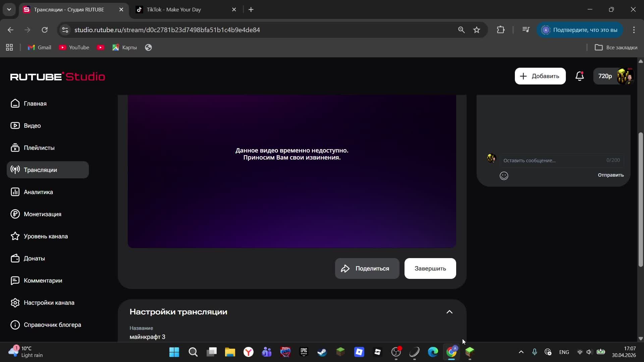Open the emoji picker in chat
Screen dimensions: 644x362
[x=504, y=176]
